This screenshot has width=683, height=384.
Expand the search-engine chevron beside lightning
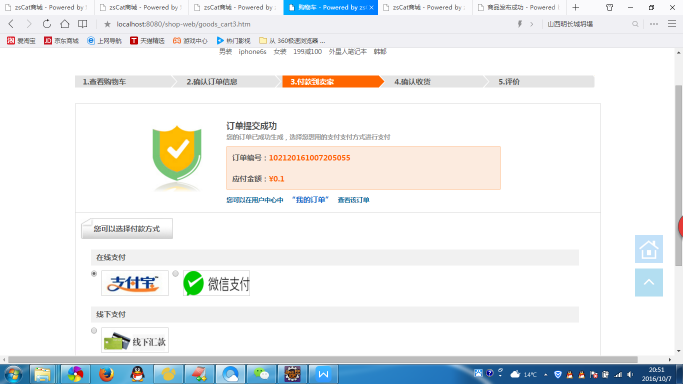531,24
